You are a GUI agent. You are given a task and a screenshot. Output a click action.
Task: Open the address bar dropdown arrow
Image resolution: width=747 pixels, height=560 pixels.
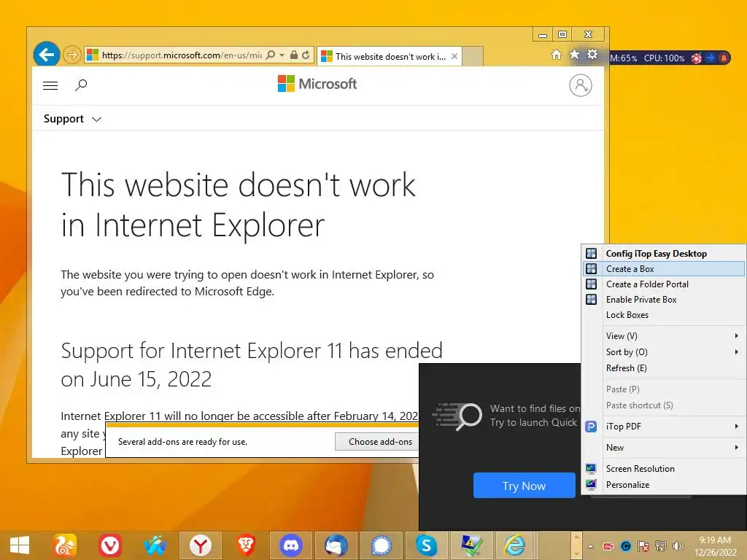282,55
